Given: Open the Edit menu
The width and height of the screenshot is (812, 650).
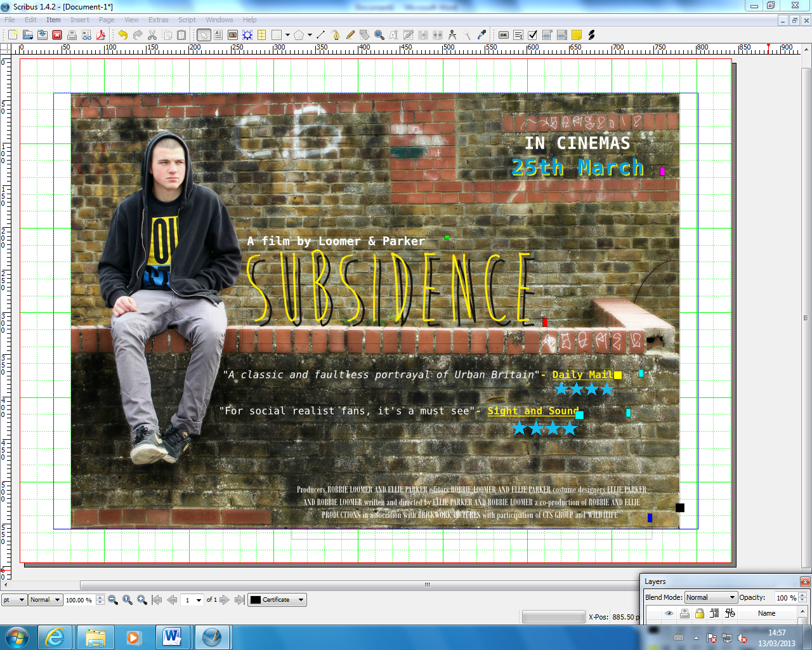Looking at the screenshot, I should [30, 20].
